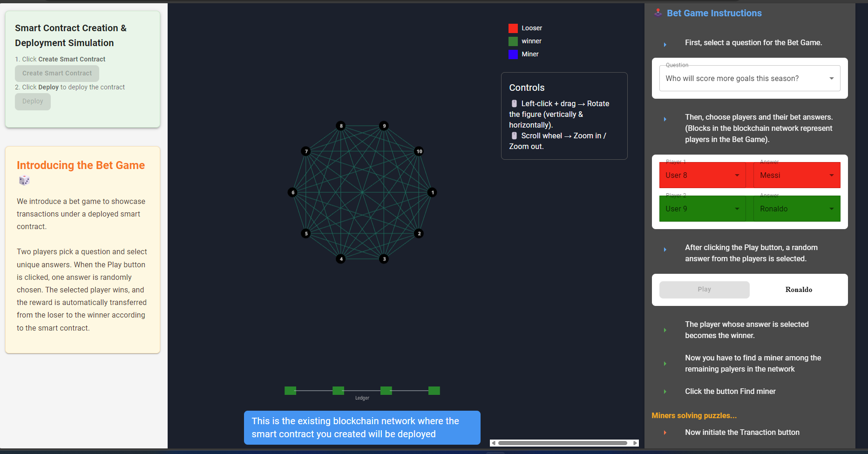Select node 6 on the left of graph
This screenshot has width=868, height=454.
tap(292, 192)
